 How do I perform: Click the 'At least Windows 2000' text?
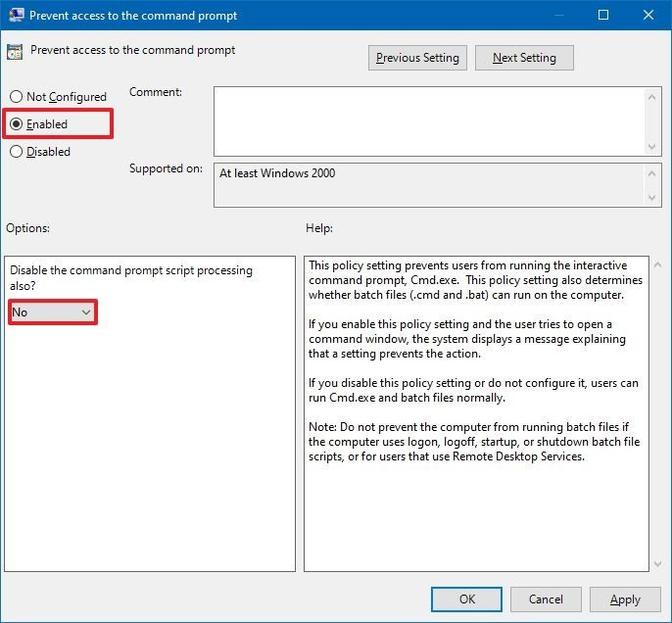pyautogui.click(x=277, y=173)
